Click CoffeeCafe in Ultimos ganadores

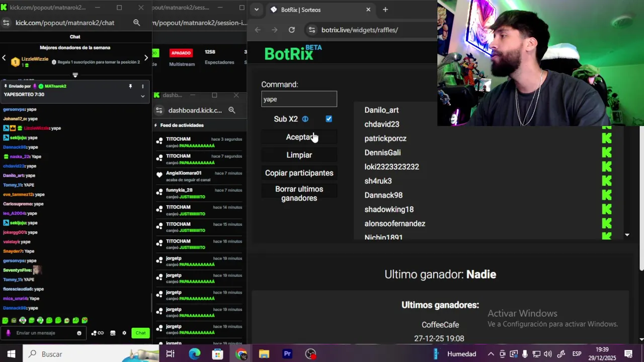click(440, 325)
